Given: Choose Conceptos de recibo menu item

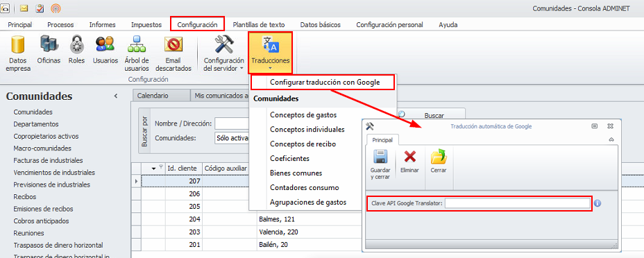Looking at the screenshot, I should (x=303, y=144).
